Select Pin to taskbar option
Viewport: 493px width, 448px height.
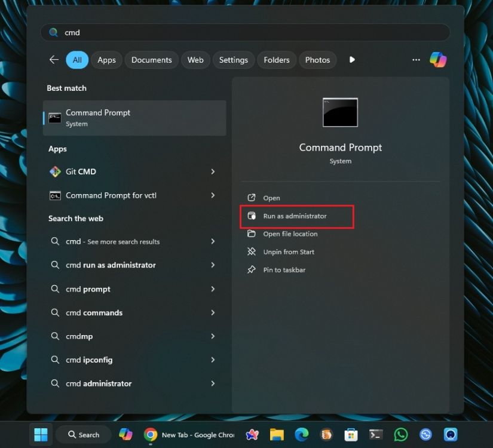pos(284,270)
